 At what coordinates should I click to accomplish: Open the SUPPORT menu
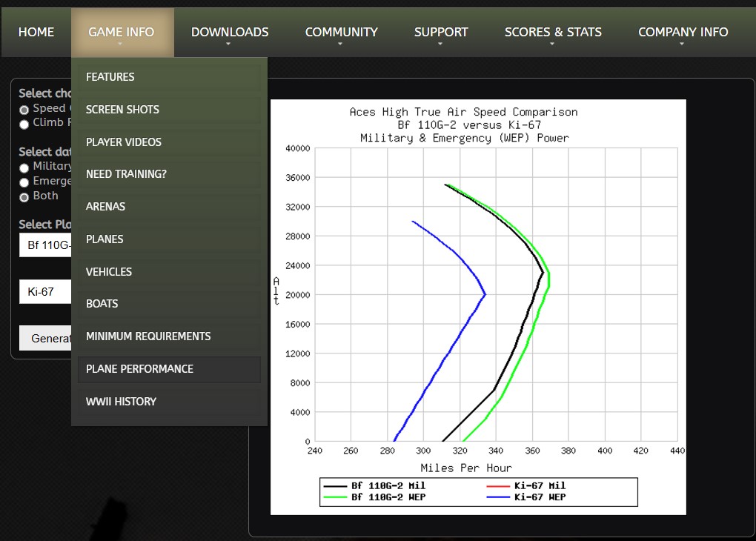(x=441, y=32)
